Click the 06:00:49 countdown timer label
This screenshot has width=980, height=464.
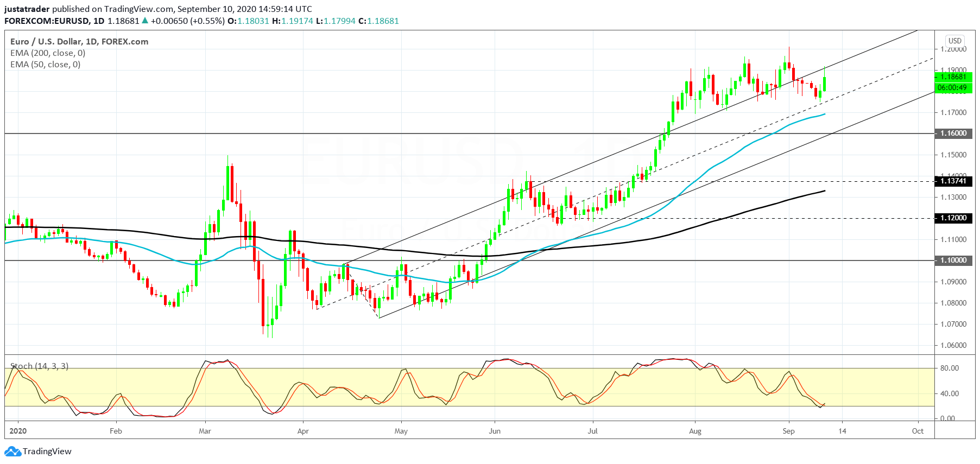pyautogui.click(x=953, y=87)
